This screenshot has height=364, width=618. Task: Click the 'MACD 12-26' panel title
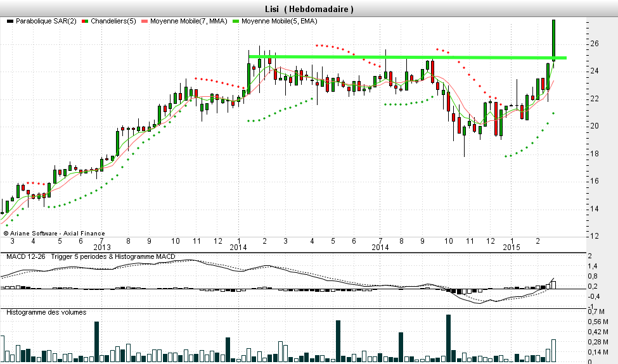(25, 256)
